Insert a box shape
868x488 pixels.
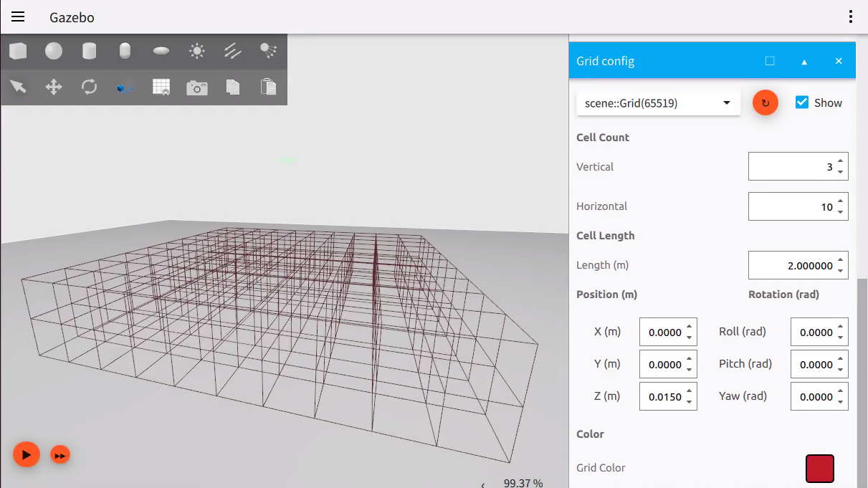pos(18,51)
